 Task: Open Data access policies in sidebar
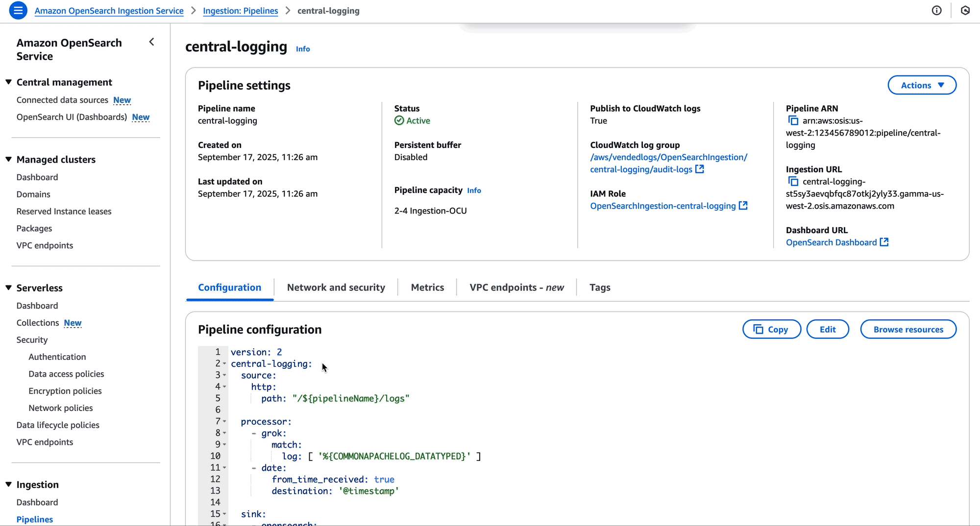click(66, 374)
